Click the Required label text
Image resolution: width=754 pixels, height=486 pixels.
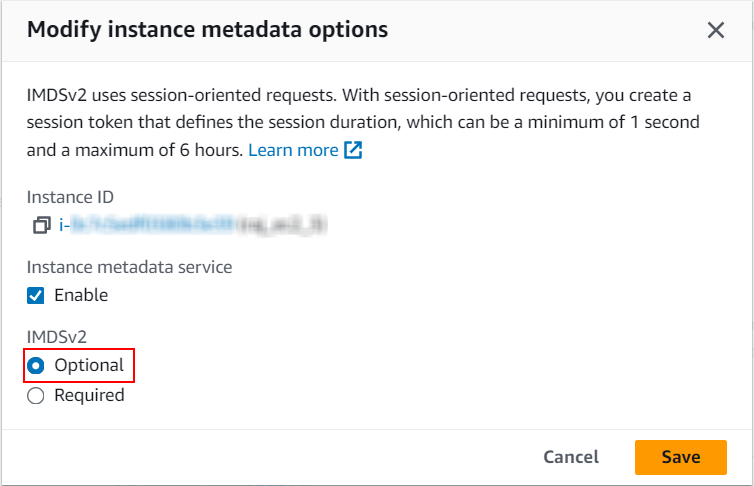click(x=89, y=395)
